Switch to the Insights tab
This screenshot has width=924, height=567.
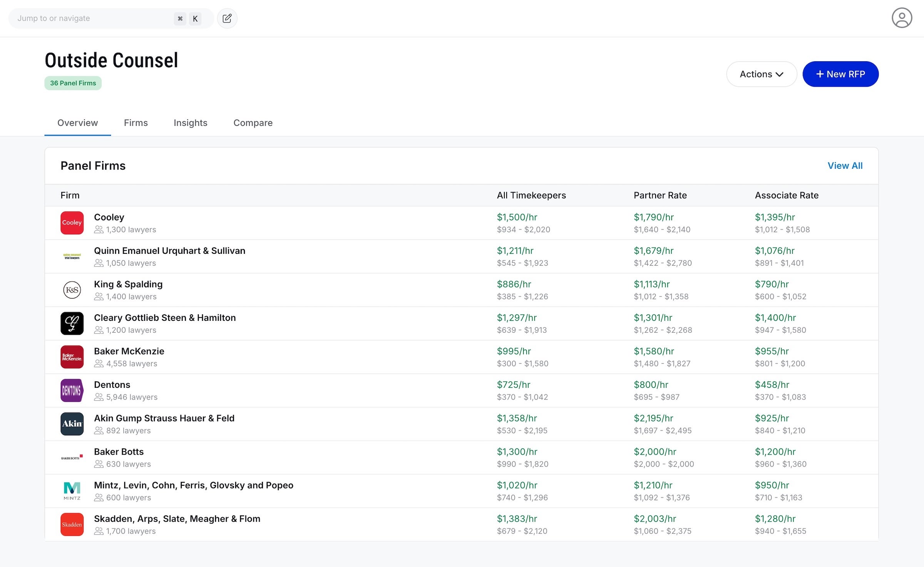[x=190, y=123]
